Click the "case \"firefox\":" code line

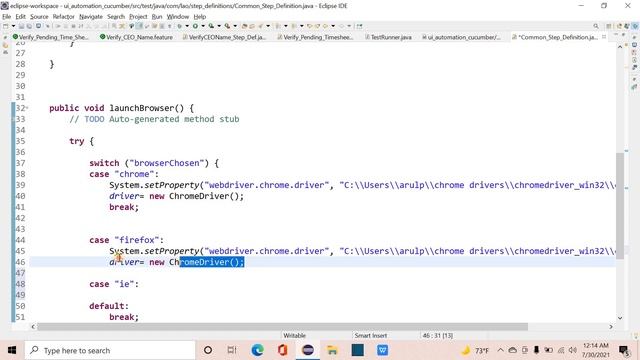pyautogui.click(x=126, y=240)
